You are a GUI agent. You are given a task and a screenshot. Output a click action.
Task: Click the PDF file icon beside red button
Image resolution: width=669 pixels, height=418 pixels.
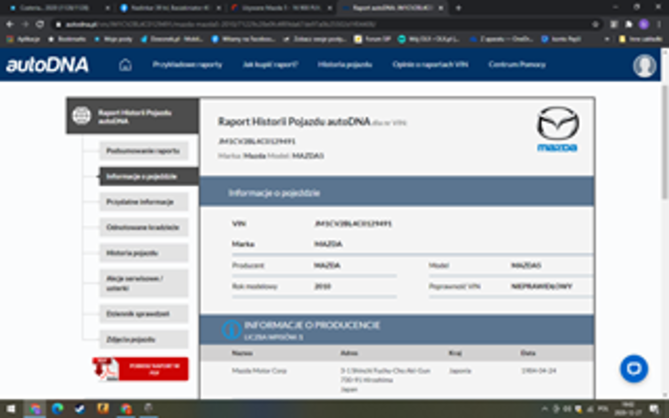point(105,369)
